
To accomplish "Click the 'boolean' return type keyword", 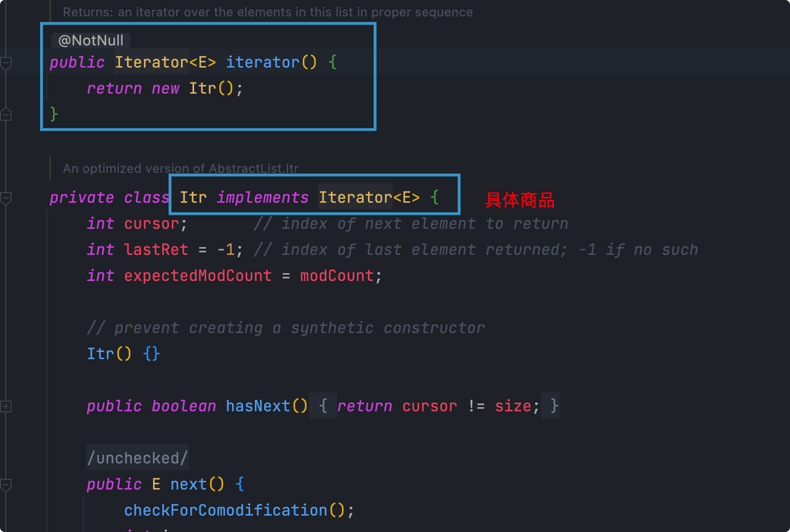I will coord(183,406).
